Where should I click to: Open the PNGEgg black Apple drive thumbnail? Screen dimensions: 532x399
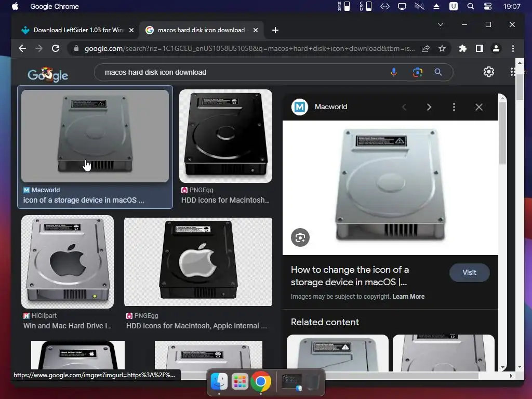(x=198, y=262)
